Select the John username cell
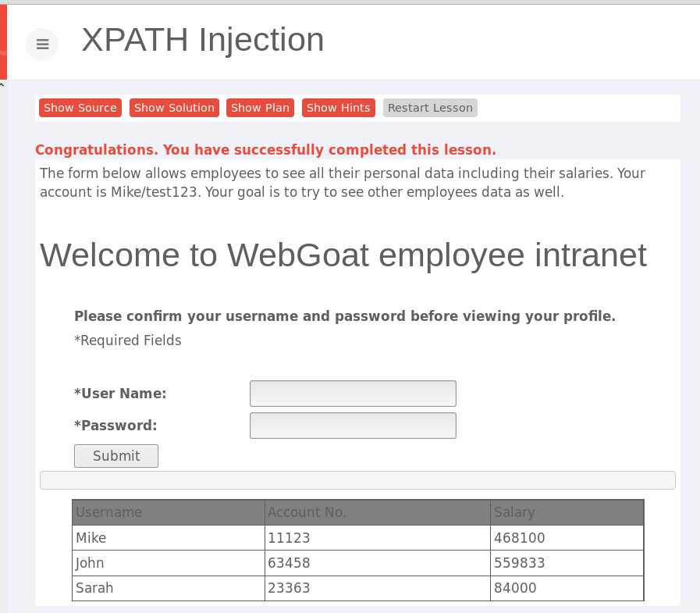Screen dimensions: 700x613 pyautogui.click(x=90, y=563)
